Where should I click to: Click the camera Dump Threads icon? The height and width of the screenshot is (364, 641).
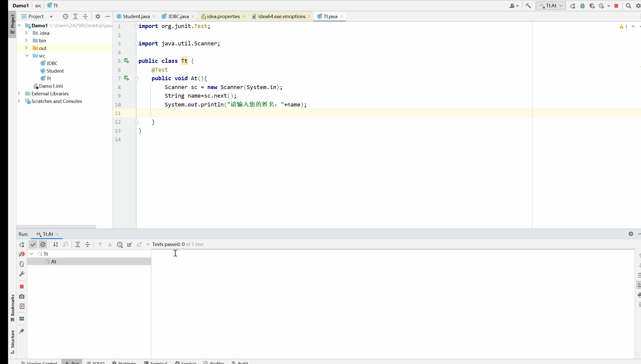(22, 296)
